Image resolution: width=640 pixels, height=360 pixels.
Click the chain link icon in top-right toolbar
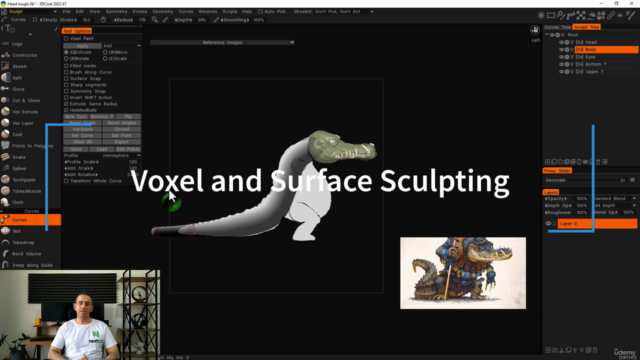click(611, 16)
